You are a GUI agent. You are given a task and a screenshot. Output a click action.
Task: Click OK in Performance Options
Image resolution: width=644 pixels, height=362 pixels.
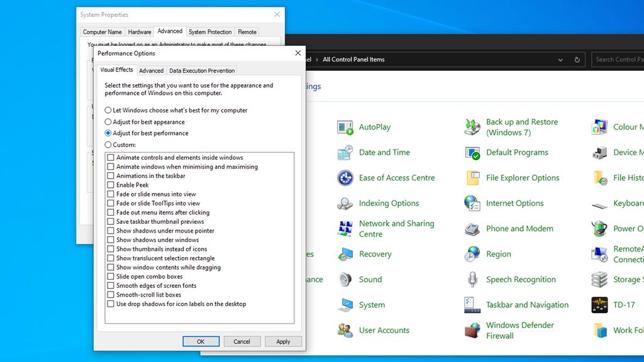point(201,341)
